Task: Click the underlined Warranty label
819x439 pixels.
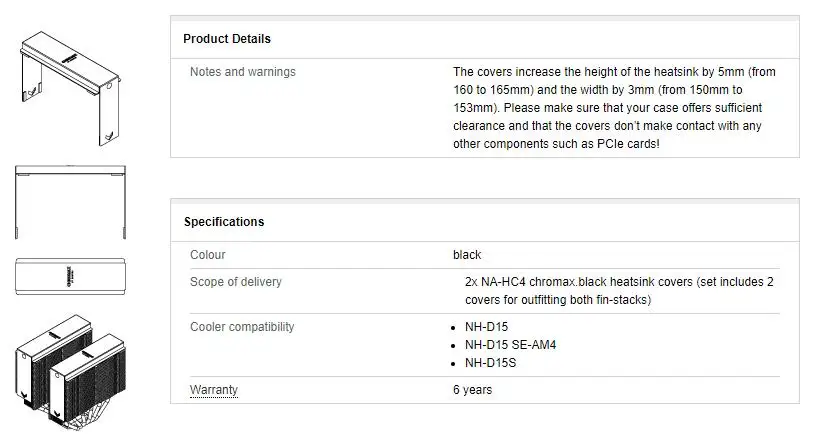Action: [x=214, y=390]
